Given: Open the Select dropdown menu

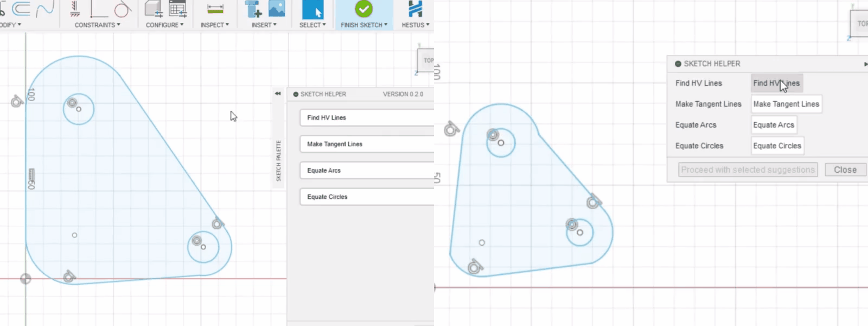Looking at the screenshot, I should click(313, 25).
